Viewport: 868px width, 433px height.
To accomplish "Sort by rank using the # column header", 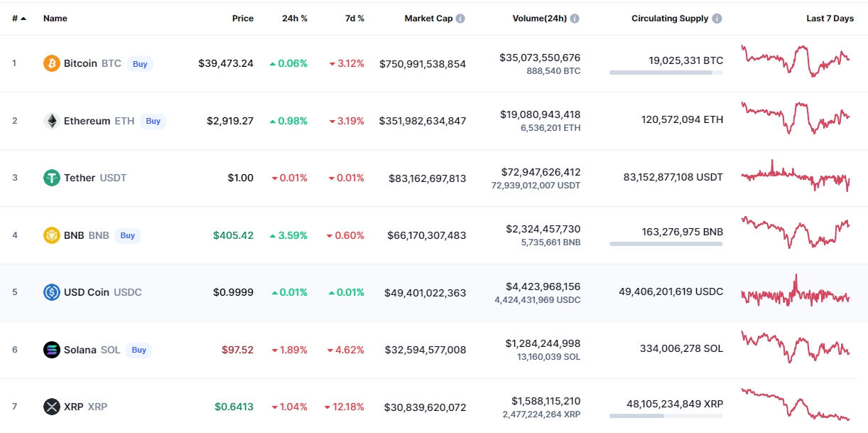I will click(x=19, y=18).
